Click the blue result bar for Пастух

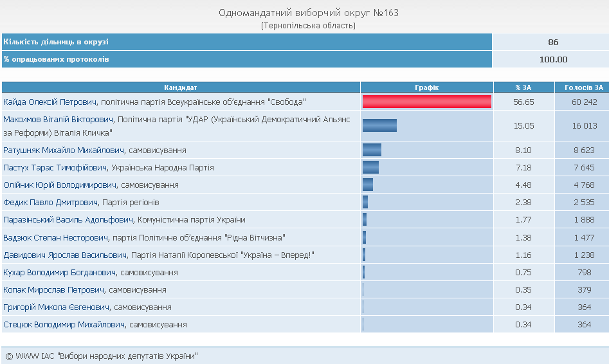click(370, 167)
